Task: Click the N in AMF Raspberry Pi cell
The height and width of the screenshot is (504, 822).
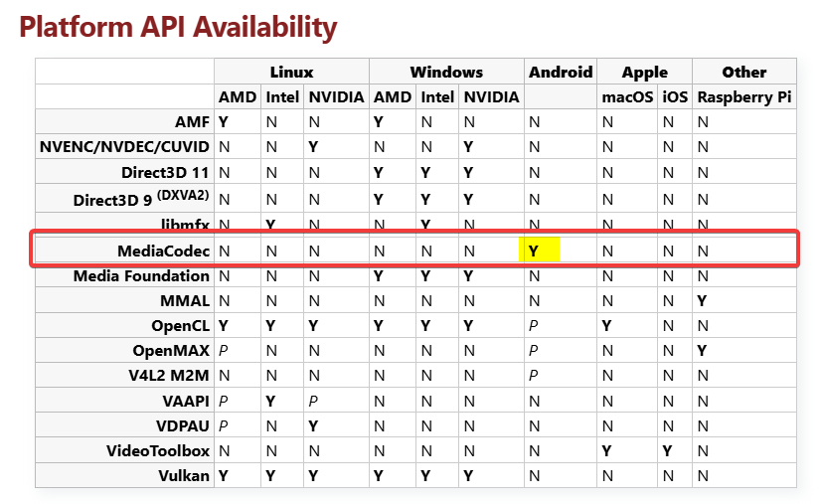Action: (703, 121)
